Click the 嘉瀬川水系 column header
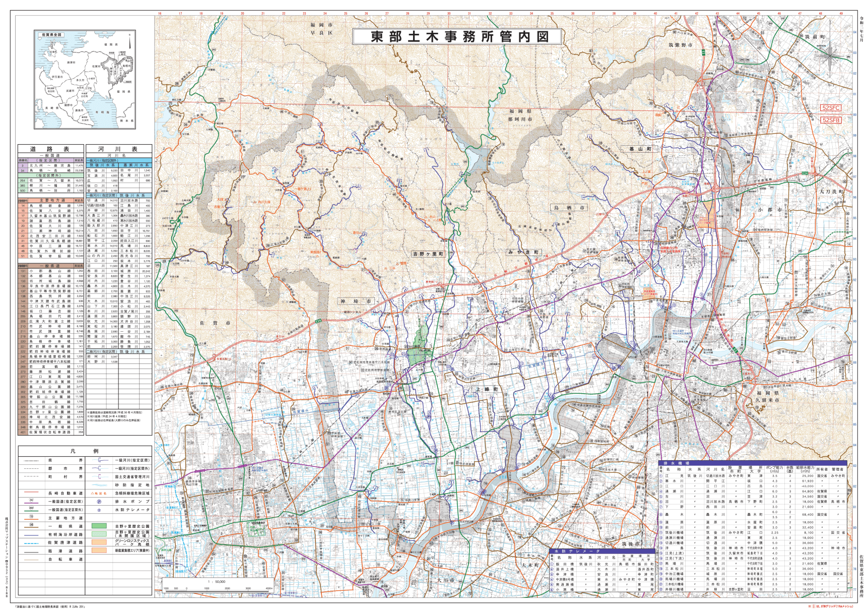868x613 pixels. 136,165
